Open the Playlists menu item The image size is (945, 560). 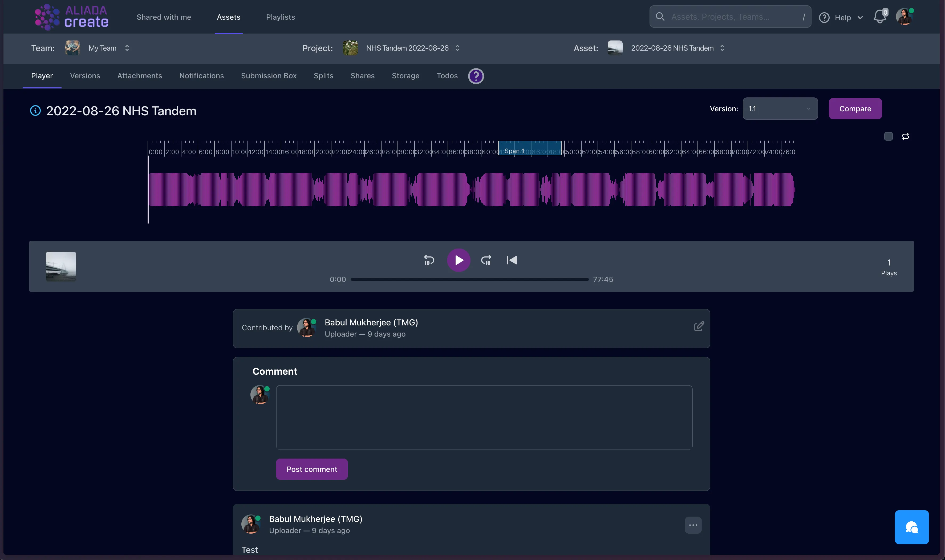pyautogui.click(x=280, y=17)
